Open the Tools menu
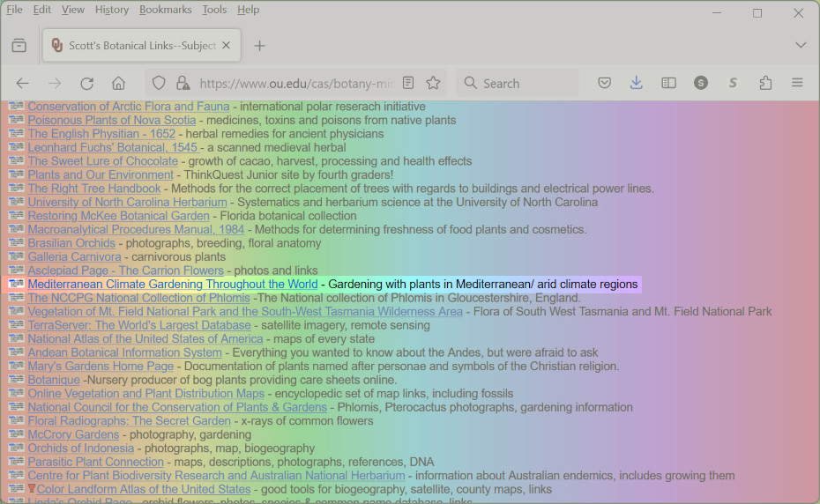The height and width of the screenshot is (504, 820). click(214, 10)
